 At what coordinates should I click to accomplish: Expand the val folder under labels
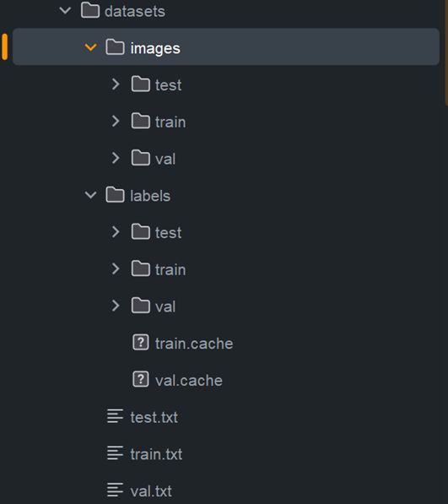pos(116,306)
